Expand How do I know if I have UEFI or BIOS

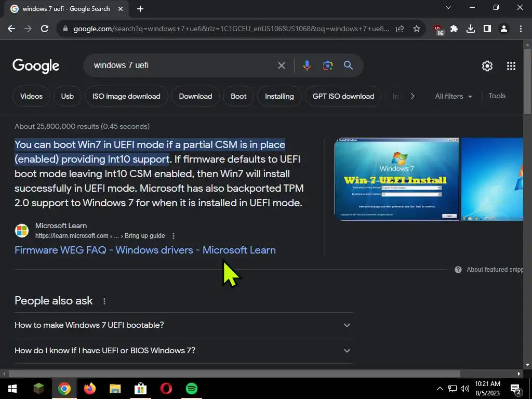click(x=183, y=351)
